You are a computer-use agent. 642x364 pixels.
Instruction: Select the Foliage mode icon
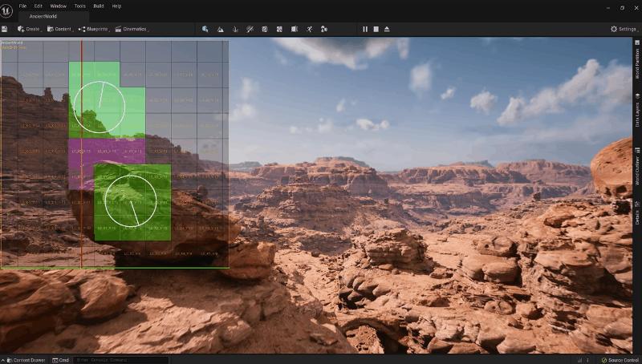tap(235, 29)
